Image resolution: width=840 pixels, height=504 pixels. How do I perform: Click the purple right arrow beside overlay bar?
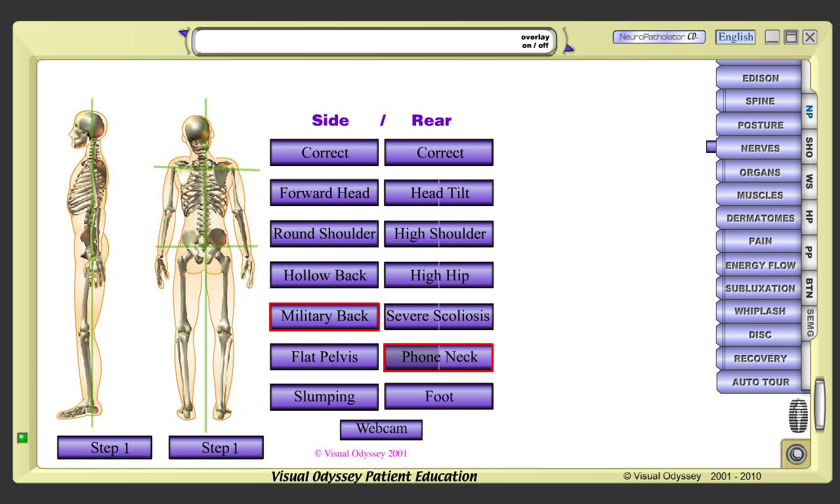568,48
